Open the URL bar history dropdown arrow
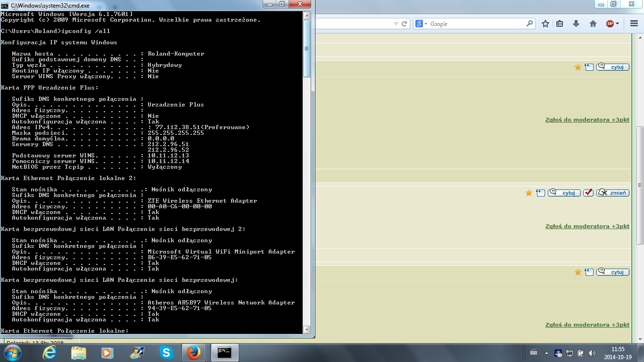 [396, 24]
